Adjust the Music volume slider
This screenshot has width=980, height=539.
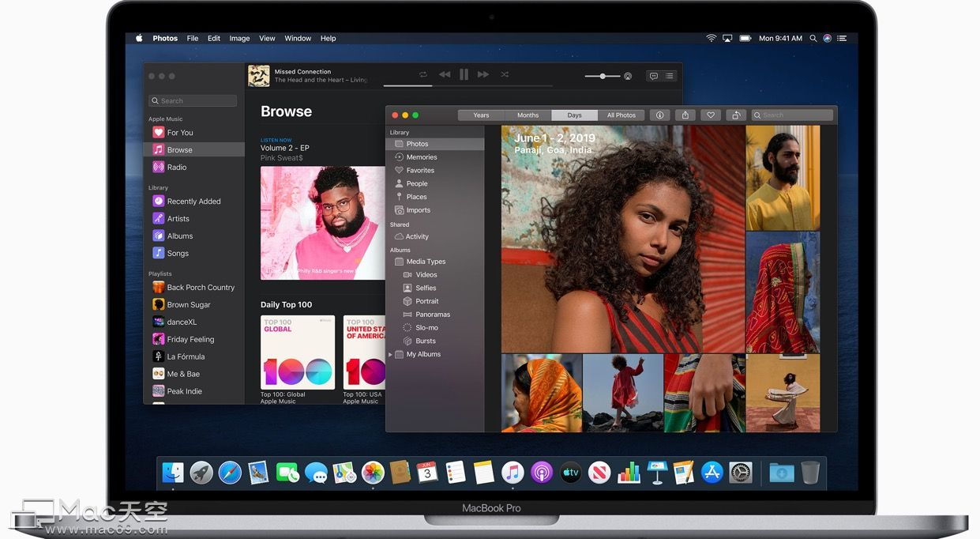(x=603, y=76)
